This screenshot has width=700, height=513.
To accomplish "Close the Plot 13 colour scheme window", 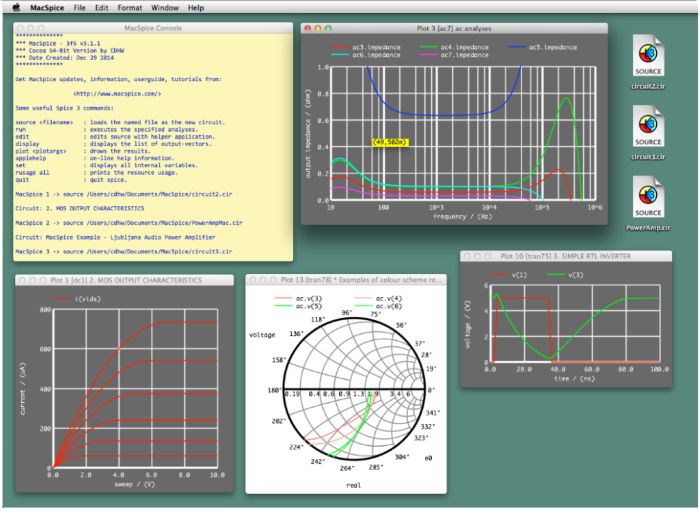I will [253, 279].
